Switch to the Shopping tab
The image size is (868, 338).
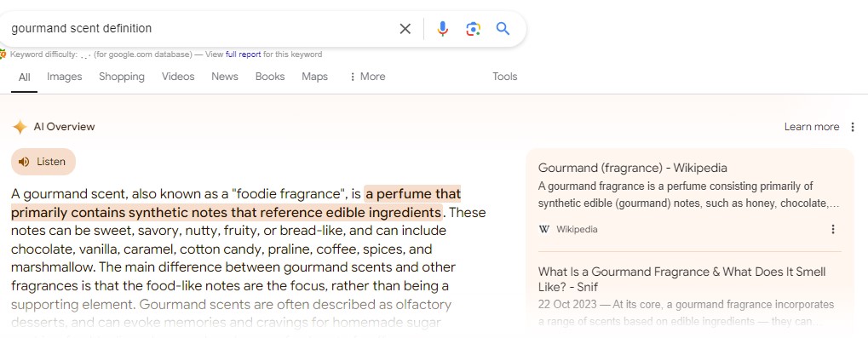pos(122,77)
